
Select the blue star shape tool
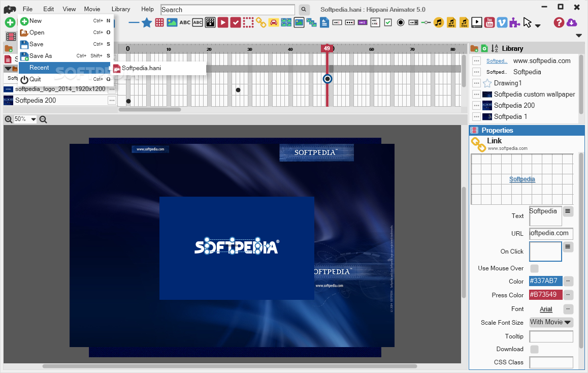(x=147, y=22)
